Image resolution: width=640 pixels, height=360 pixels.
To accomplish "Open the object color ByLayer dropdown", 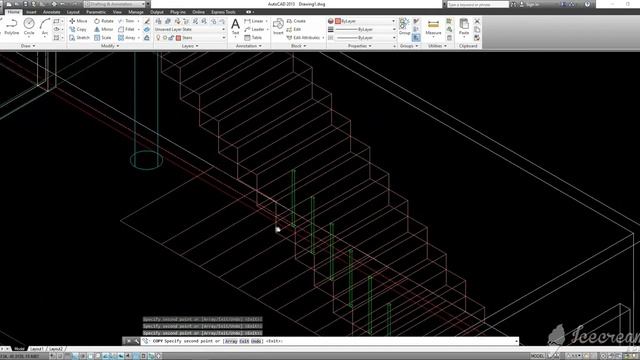I will tap(365, 21).
